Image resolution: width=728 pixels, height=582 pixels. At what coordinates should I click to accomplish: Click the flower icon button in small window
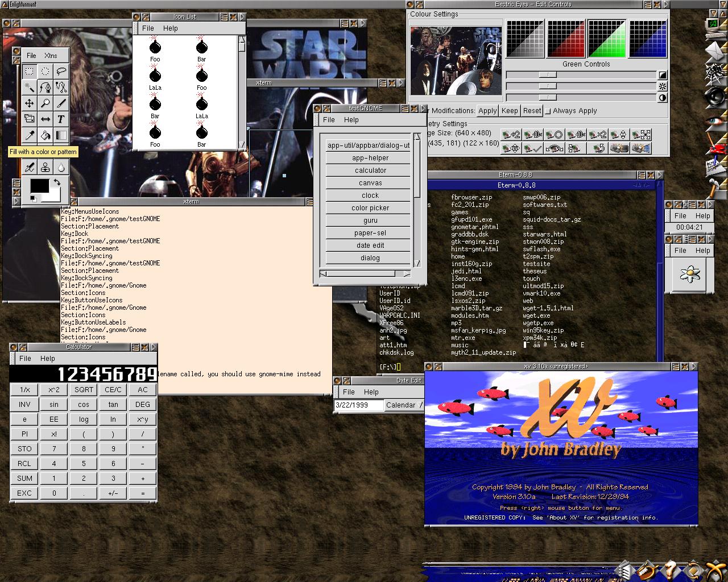click(689, 275)
